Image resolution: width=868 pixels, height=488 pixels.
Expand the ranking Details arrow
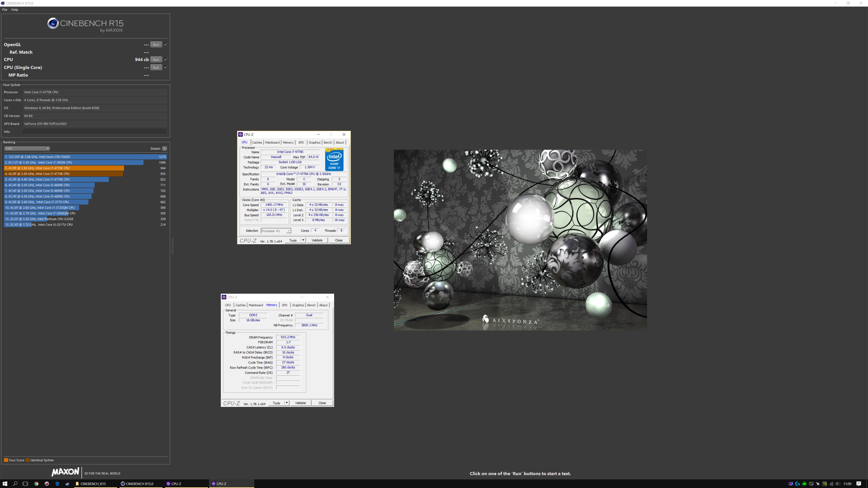tap(164, 148)
